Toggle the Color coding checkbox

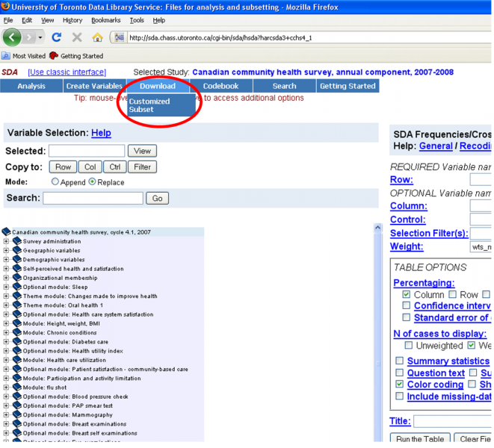(x=400, y=384)
